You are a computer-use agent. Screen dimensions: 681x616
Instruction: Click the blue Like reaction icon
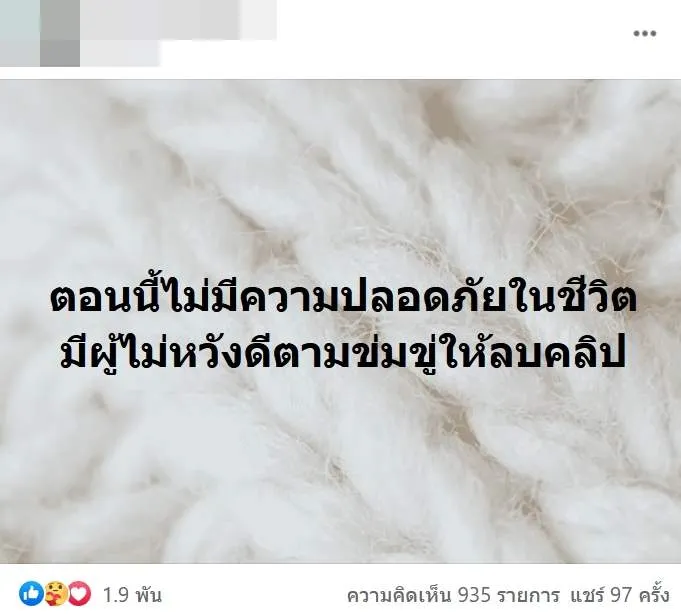31,594
